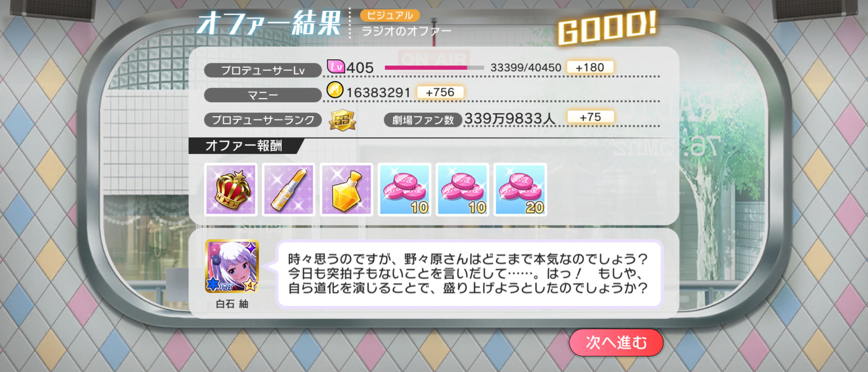Tap the red crown reward icon
Image resolution: width=868 pixels, height=372 pixels.
click(231, 190)
